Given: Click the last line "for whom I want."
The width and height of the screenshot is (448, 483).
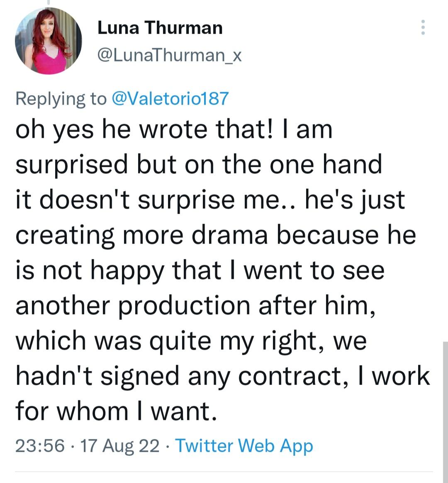Looking at the screenshot, I should [116, 411].
